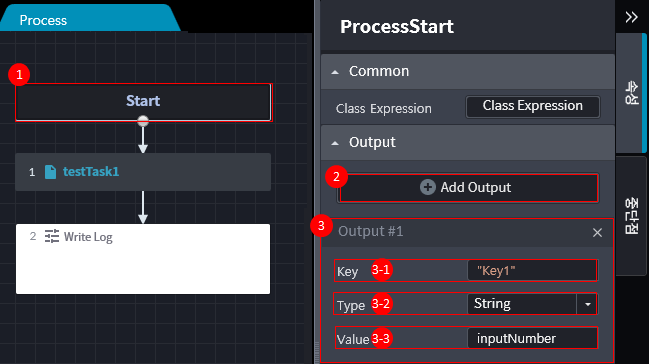Viewport: 649px width, 364px height.
Task: Click the testTask1 document icon
Action: tap(50, 172)
